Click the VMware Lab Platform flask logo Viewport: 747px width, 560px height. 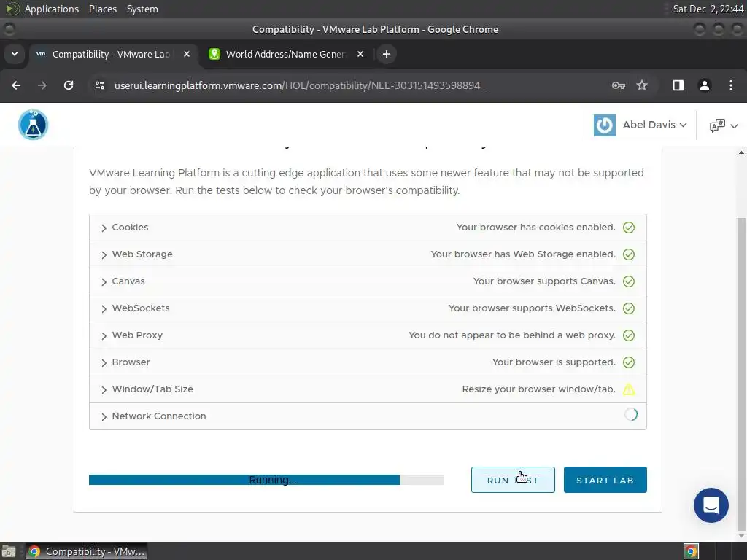(x=33, y=125)
